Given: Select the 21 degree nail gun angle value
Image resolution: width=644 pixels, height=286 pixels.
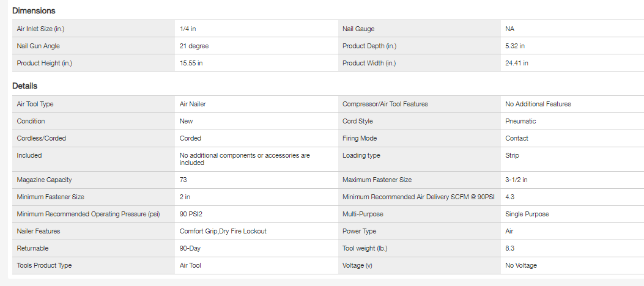Looking at the screenshot, I should (x=194, y=46).
